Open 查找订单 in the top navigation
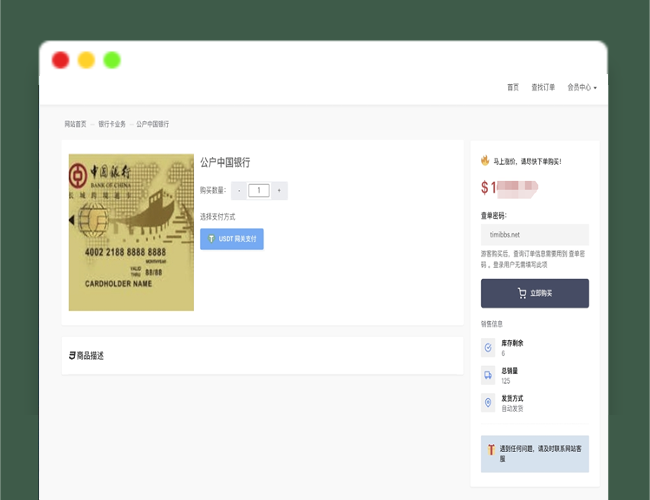 coord(543,88)
